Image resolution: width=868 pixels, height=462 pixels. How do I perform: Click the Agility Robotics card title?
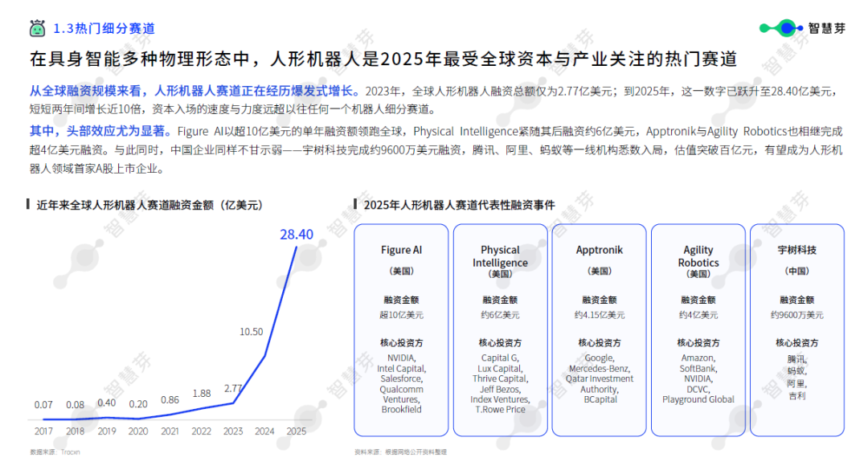coord(698,256)
